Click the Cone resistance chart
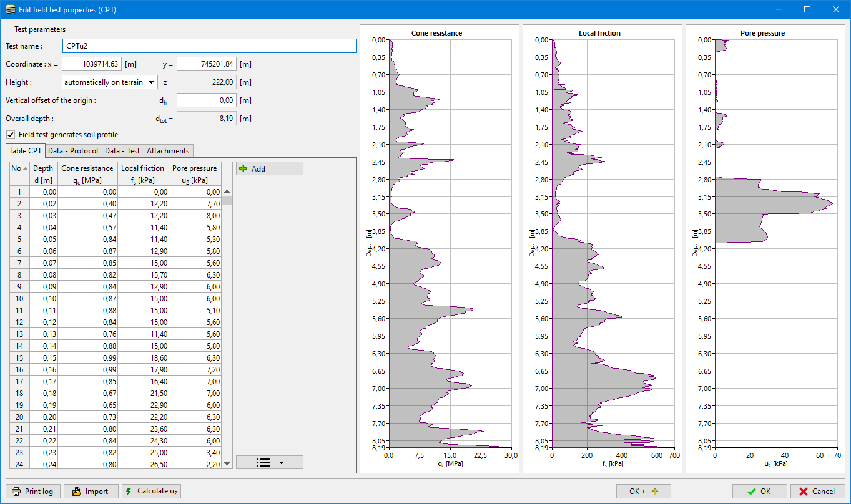 [x=440, y=248]
